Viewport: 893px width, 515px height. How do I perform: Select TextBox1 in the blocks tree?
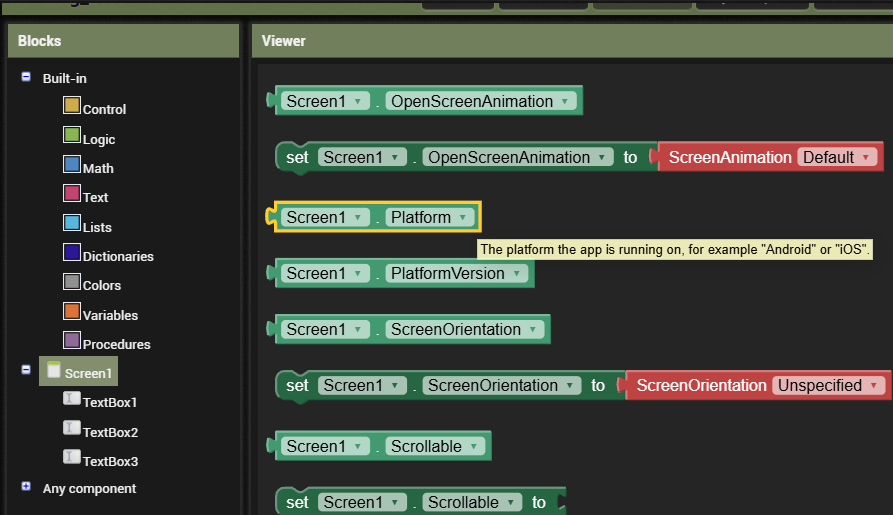pos(110,402)
